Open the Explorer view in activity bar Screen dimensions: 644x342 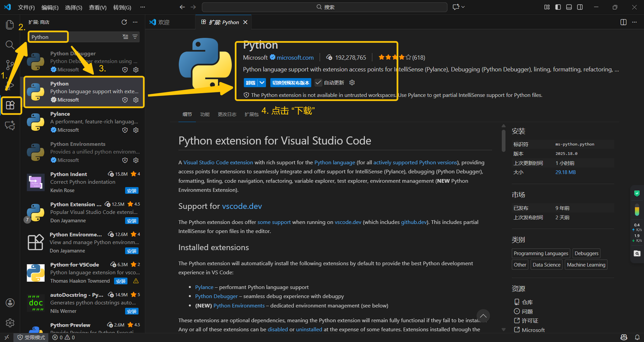[10, 25]
